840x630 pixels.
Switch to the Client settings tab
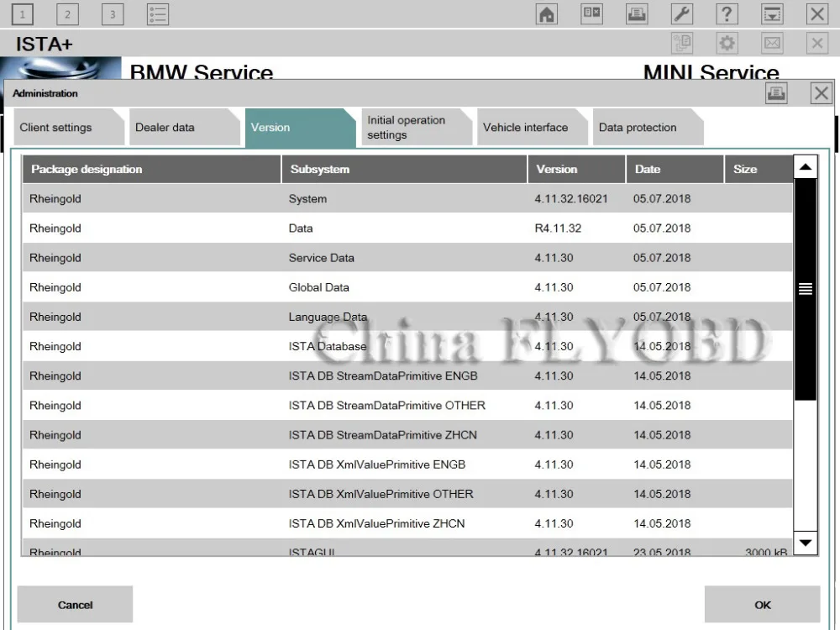[69, 128]
